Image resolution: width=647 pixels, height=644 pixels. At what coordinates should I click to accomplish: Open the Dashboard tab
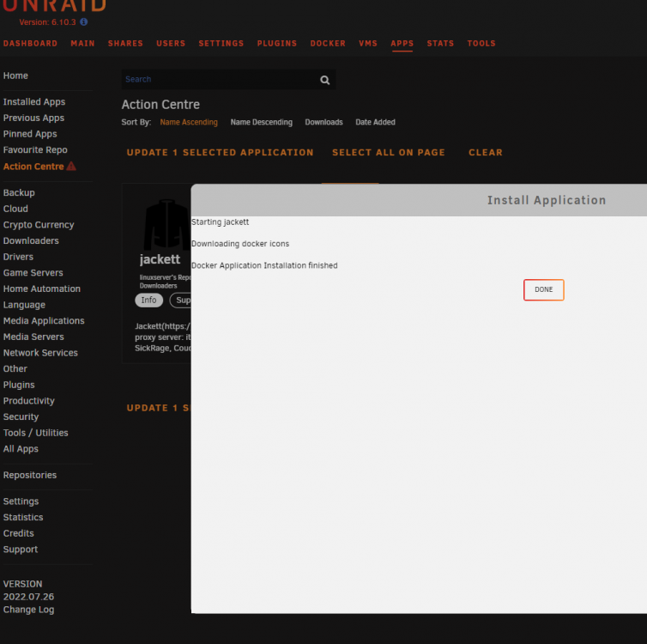click(x=31, y=43)
